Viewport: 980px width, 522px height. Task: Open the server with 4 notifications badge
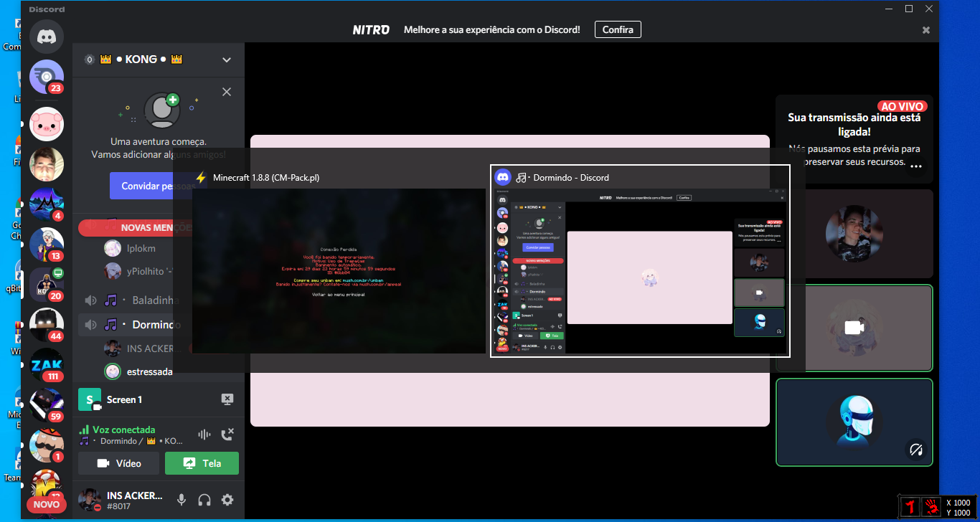coord(47,204)
